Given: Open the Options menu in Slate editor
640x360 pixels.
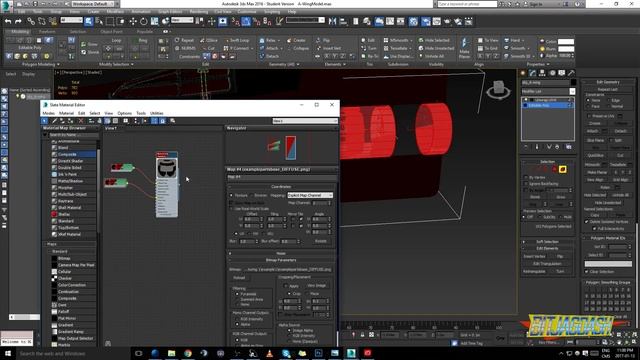Looking at the screenshot, I should coord(124,113).
